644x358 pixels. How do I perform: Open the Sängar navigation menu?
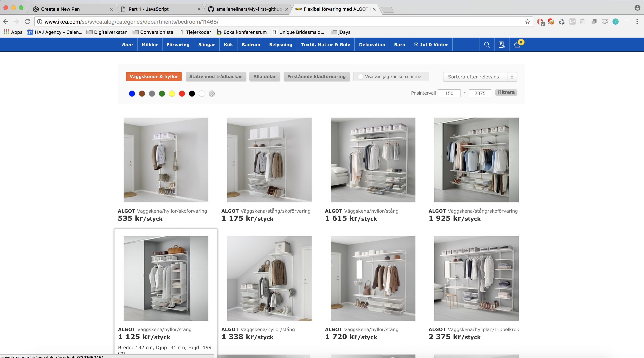pyautogui.click(x=207, y=45)
